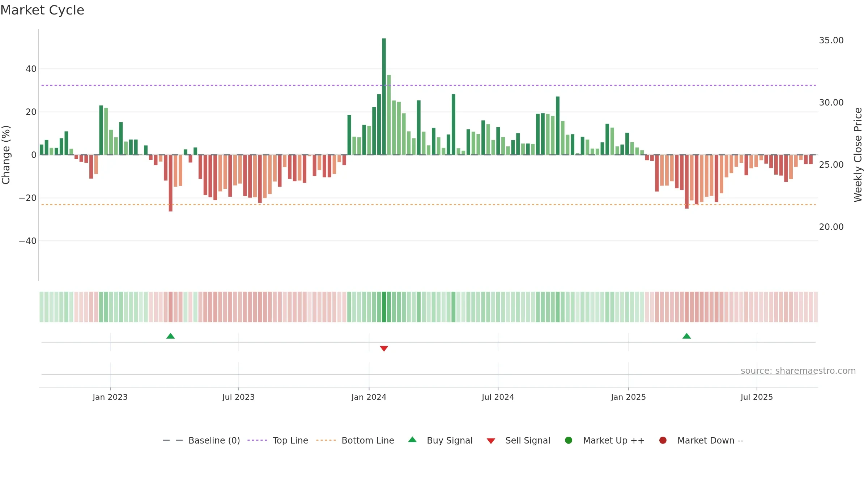The image size is (868, 488).
Task: Click the Jan 2023 axis label
Action: click(110, 397)
